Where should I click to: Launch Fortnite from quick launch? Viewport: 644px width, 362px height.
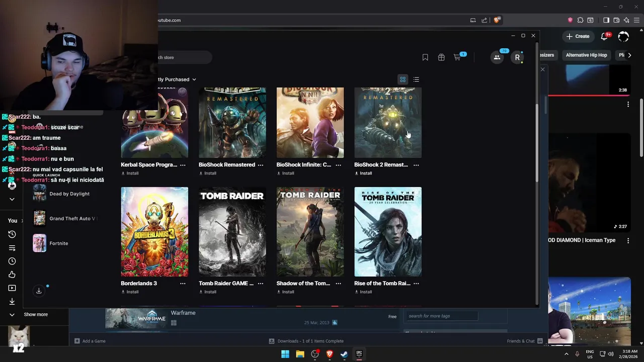tap(50, 243)
